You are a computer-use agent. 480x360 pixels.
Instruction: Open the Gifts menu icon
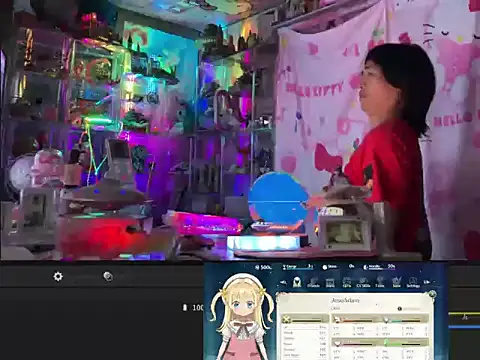(x=347, y=282)
